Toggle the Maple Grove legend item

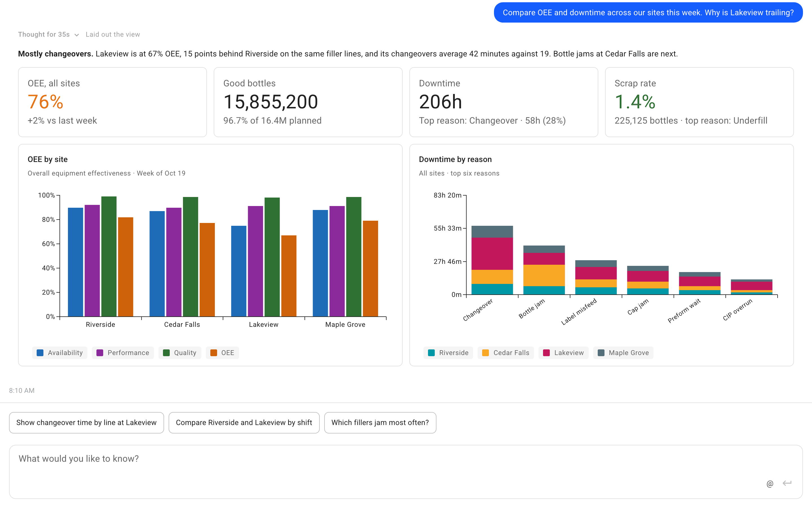(x=623, y=353)
